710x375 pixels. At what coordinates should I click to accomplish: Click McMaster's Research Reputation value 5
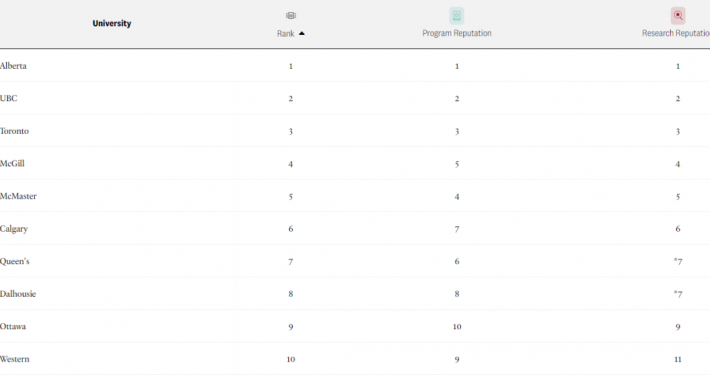[x=678, y=197]
